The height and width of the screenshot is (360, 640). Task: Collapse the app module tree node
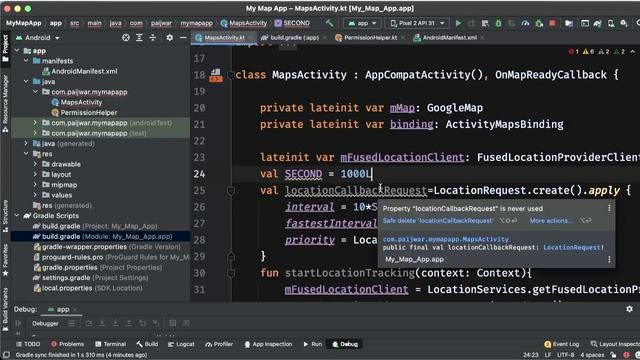(x=17, y=51)
